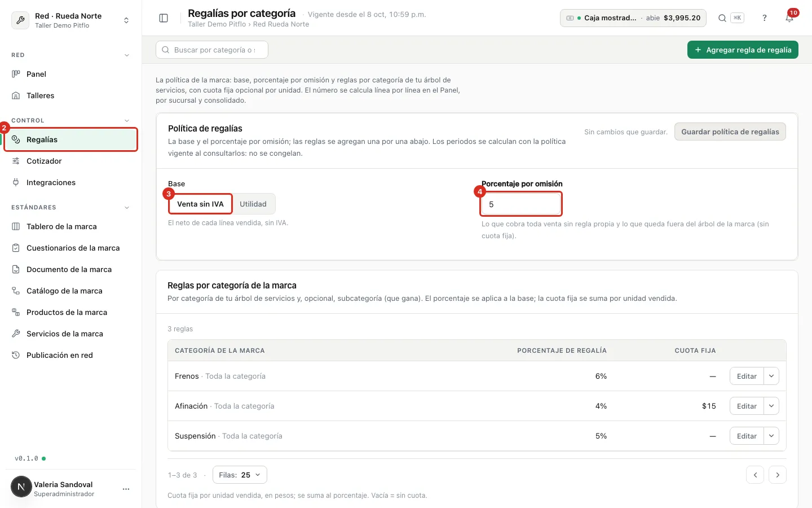The height and width of the screenshot is (508, 812).
Task: Open Panel in the sidebar
Action: [71, 74]
